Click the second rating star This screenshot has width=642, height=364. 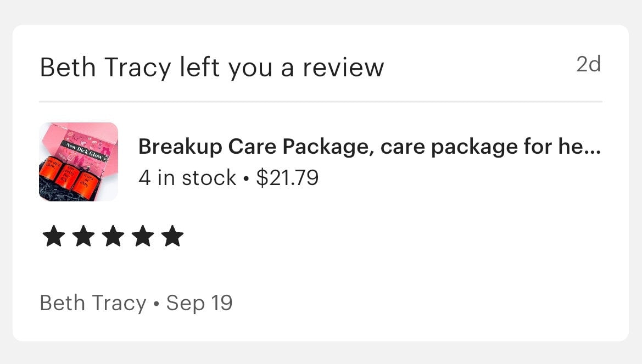point(83,237)
